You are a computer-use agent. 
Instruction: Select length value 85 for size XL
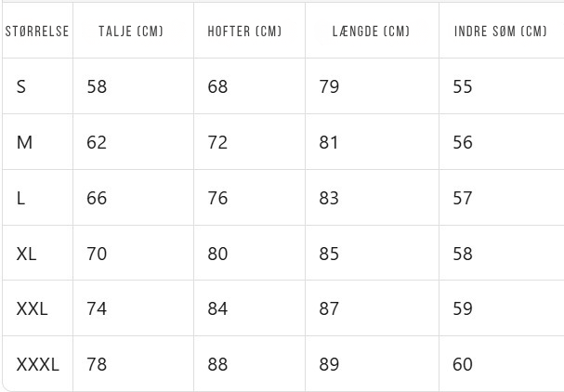point(329,254)
